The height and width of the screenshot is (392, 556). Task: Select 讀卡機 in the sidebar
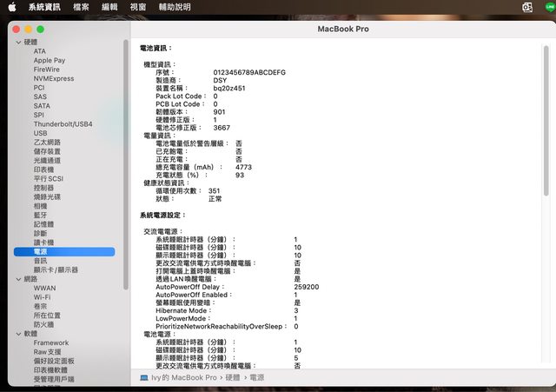point(43,243)
